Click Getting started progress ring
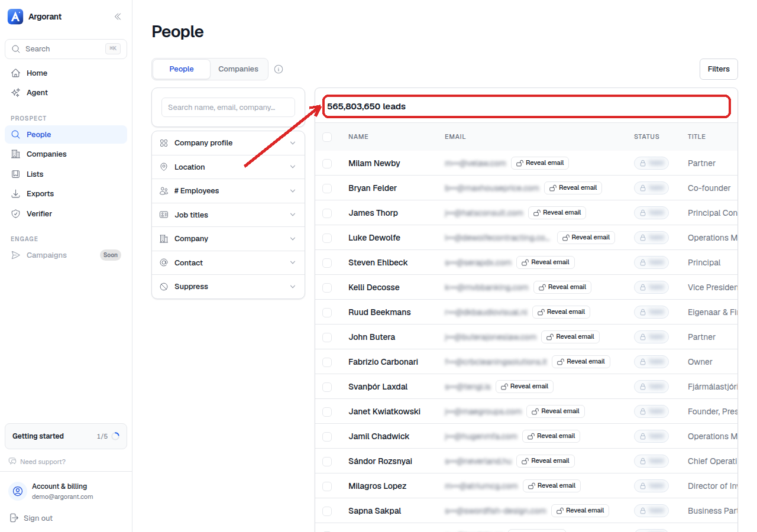 pyautogui.click(x=115, y=436)
